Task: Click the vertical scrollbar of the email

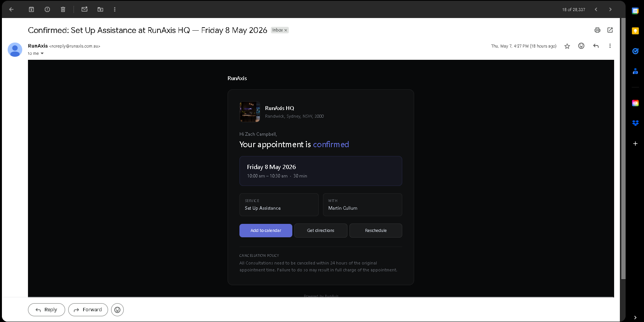Action: (x=623, y=149)
